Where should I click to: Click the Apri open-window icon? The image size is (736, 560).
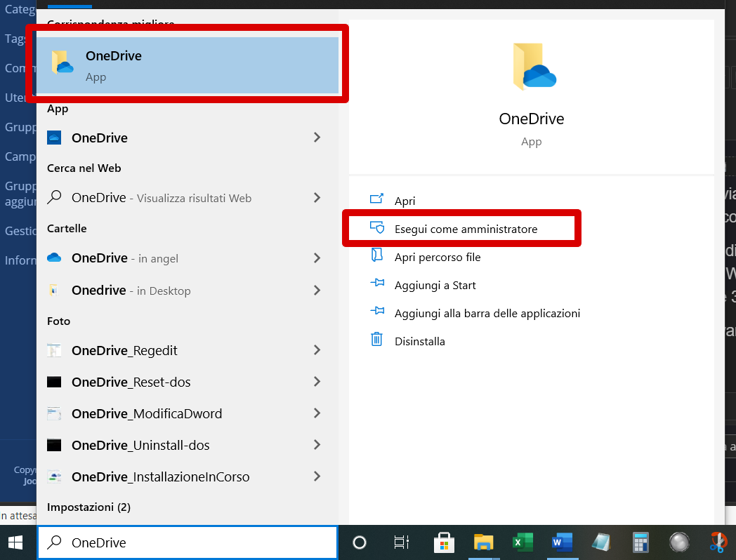tap(377, 199)
